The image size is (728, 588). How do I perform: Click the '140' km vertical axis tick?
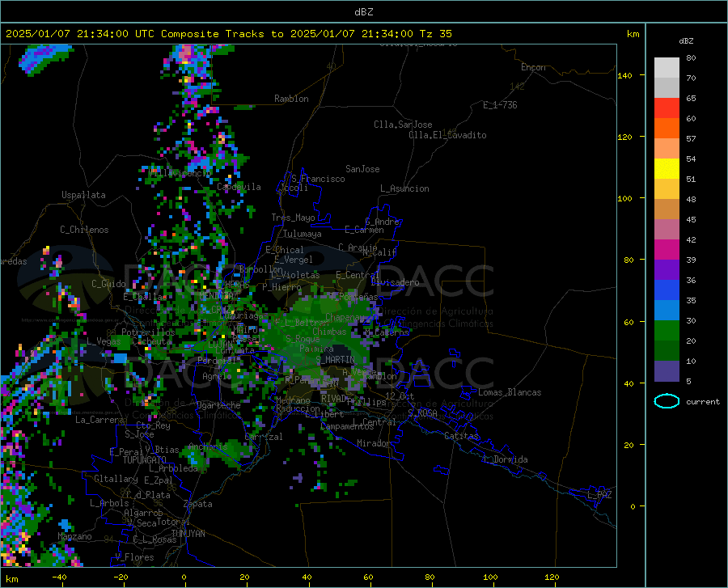coord(624,75)
